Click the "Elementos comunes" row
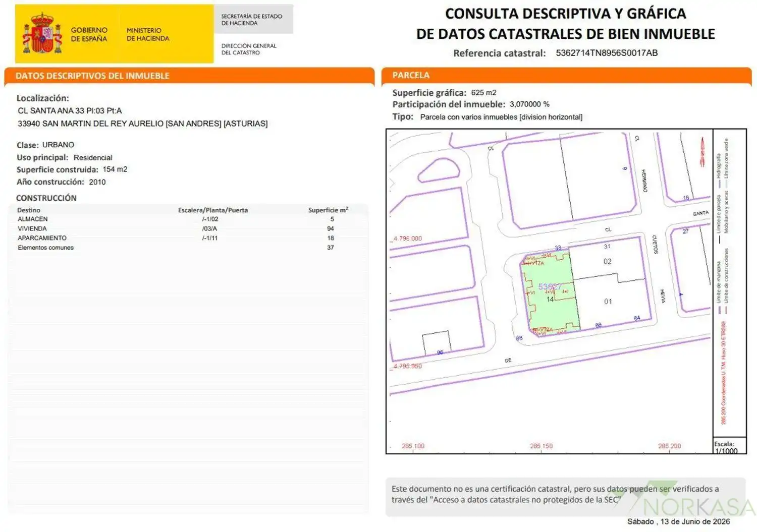757x532 pixels. [x=188, y=248]
